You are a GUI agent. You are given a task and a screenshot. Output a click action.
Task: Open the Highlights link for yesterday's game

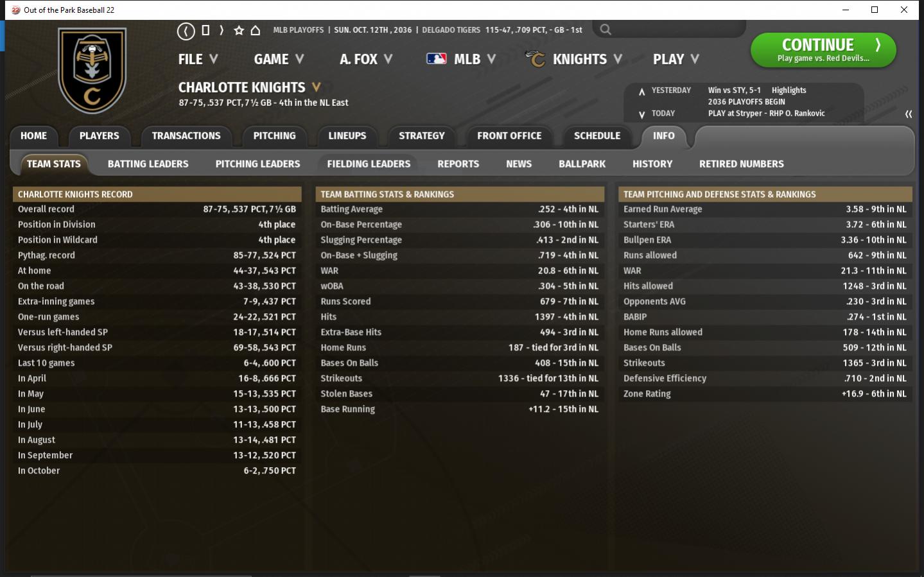pyautogui.click(x=789, y=90)
